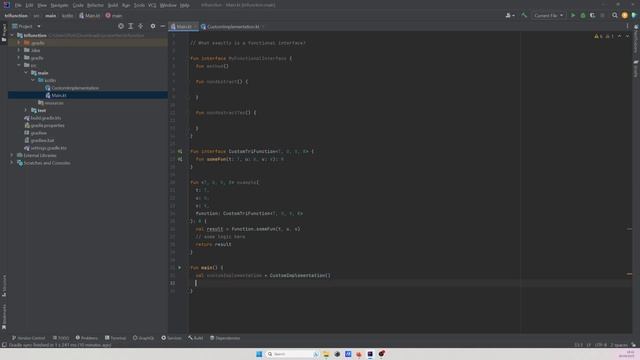
Task: Click Main.kt breadcrumb in navigation bar
Action: point(89,16)
